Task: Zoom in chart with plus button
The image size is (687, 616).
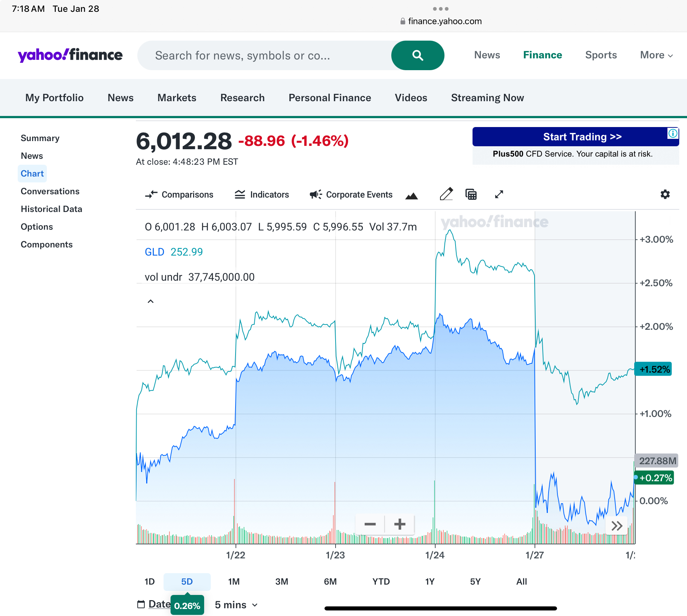Action: (399, 524)
